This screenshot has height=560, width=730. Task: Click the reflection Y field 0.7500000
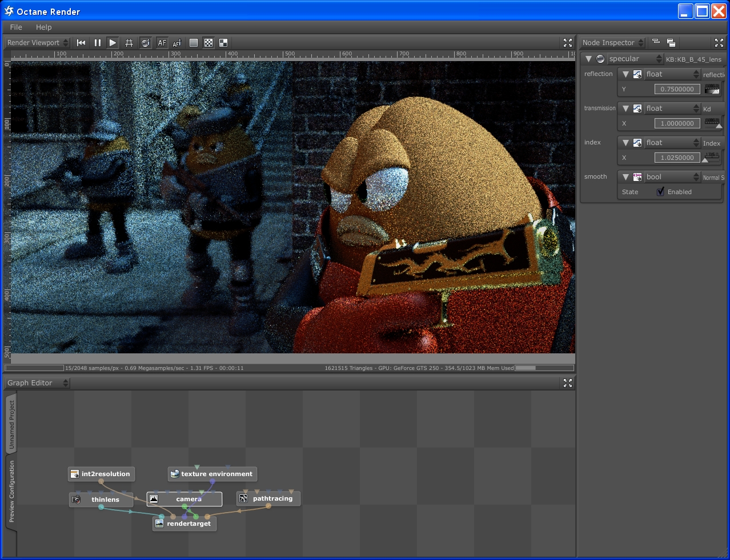677,89
